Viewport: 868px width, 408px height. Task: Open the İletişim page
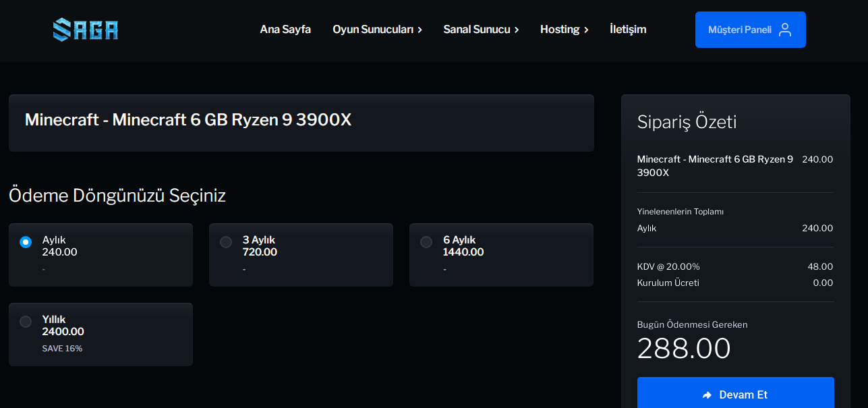[628, 29]
